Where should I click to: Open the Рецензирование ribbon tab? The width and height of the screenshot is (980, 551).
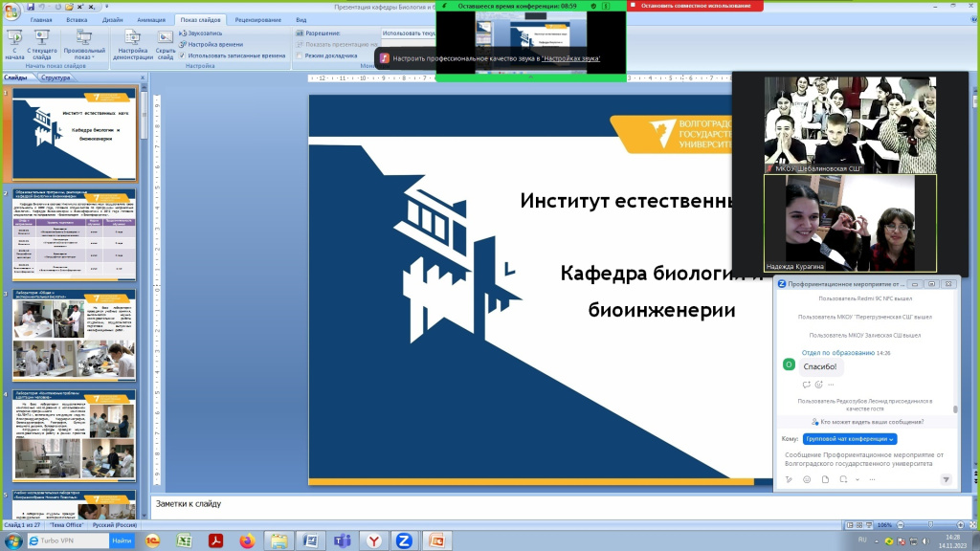click(258, 20)
